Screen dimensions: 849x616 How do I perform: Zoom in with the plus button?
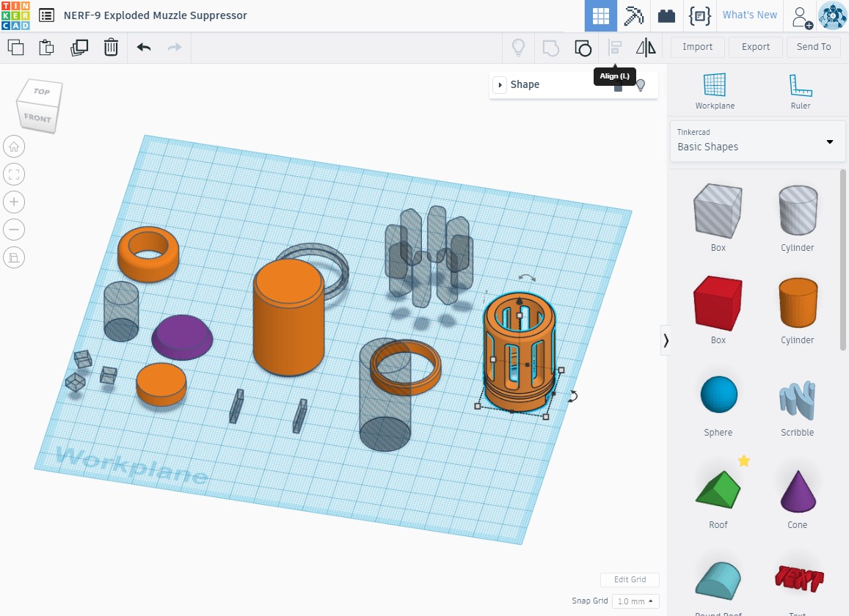click(14, 202)
